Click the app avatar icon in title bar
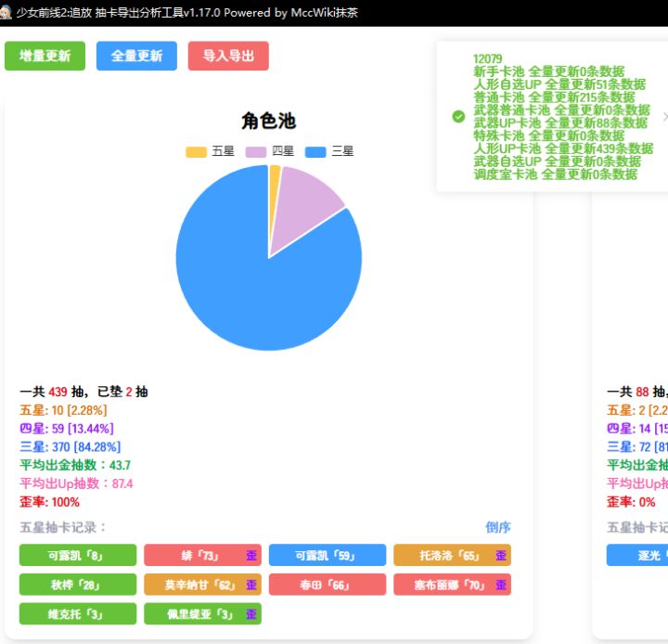Image resolution: width=668 pixels, height=644 pixels. (6, 12)
